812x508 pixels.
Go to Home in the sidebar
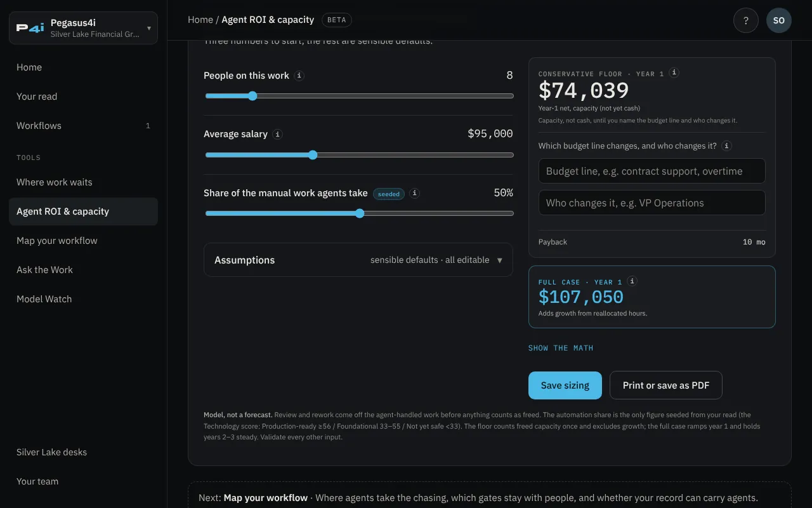83,67
